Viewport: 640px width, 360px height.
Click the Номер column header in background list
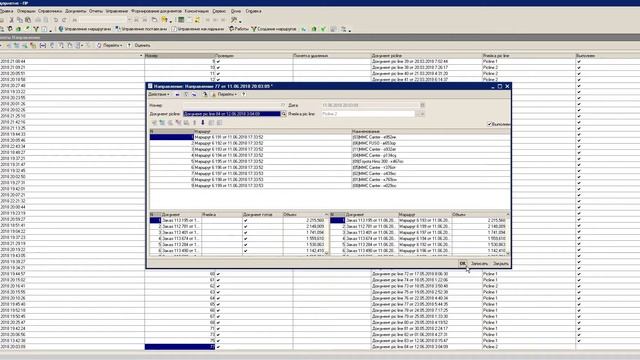(180, 56)
